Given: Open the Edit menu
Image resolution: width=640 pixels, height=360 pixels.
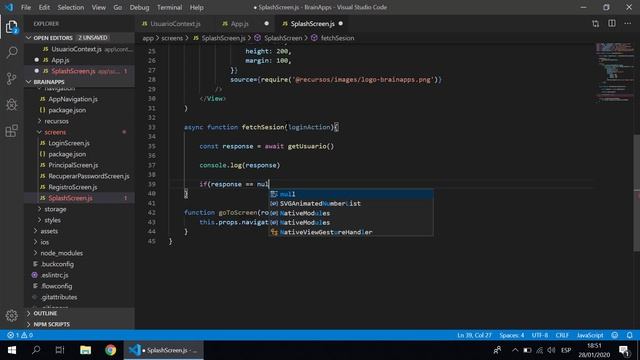Looking at the screenshot, I should pyautogui.click(x=44, y=7).
